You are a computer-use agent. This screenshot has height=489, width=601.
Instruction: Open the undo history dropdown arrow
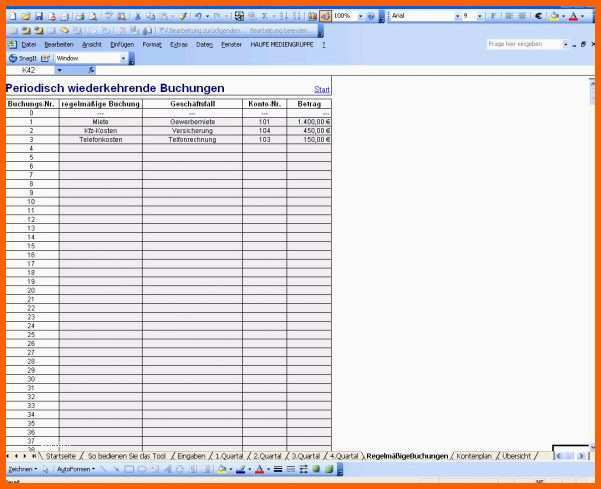tap(207, 16)
